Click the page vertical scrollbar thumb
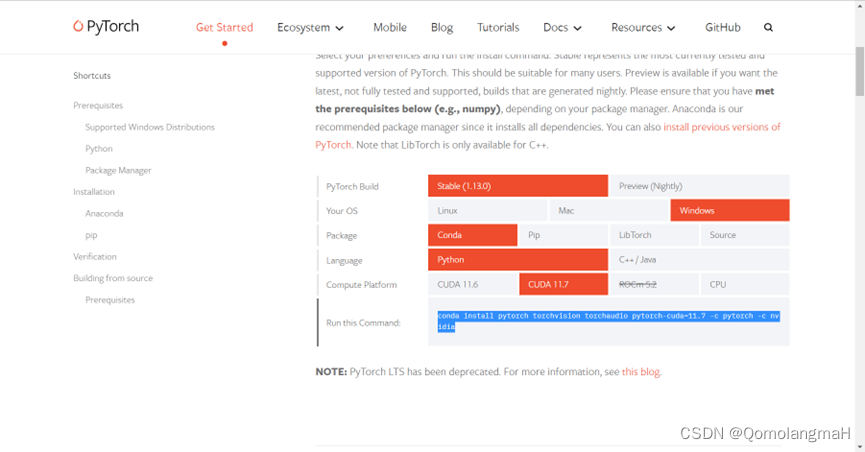The image size is (865, 452). pos(859,71)
